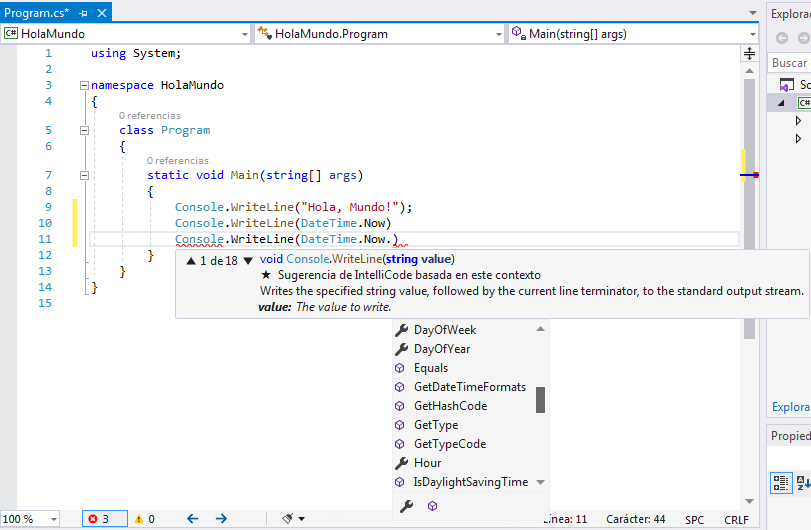Open the HolaMundo.Program type dropdown

pos(498,33)
